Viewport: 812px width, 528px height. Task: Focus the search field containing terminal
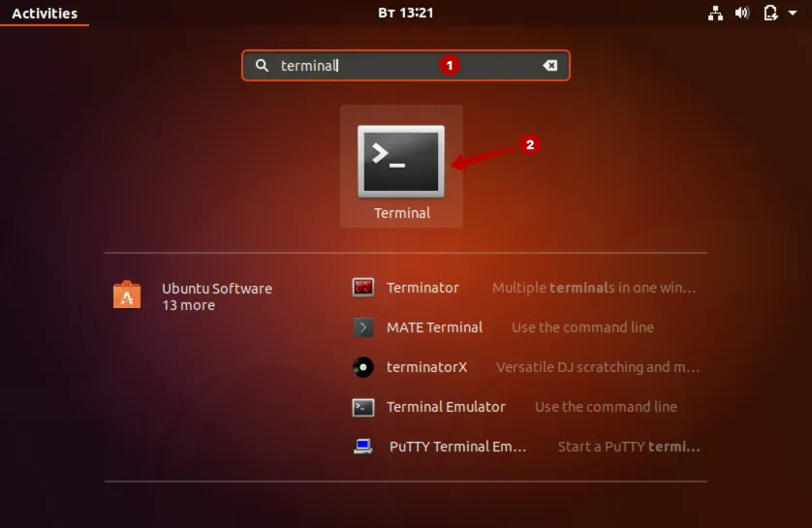(405, 65)
